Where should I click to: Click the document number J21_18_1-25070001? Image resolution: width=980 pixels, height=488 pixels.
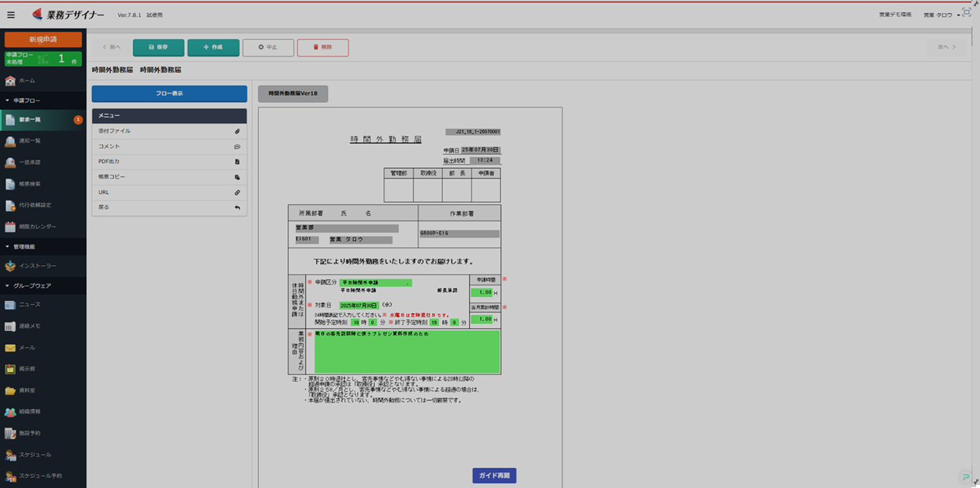point(473,132)
